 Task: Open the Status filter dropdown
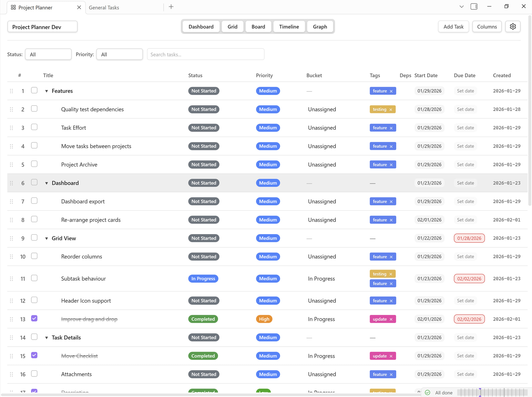[48, 54]
